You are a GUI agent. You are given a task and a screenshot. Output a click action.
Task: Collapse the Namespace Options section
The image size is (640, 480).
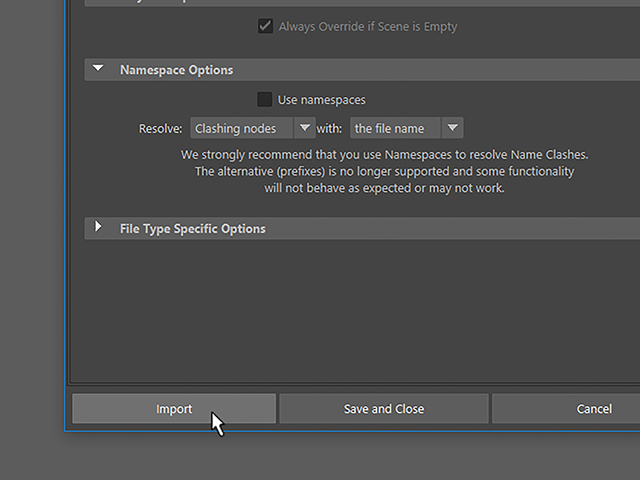(x=98, y=69)
